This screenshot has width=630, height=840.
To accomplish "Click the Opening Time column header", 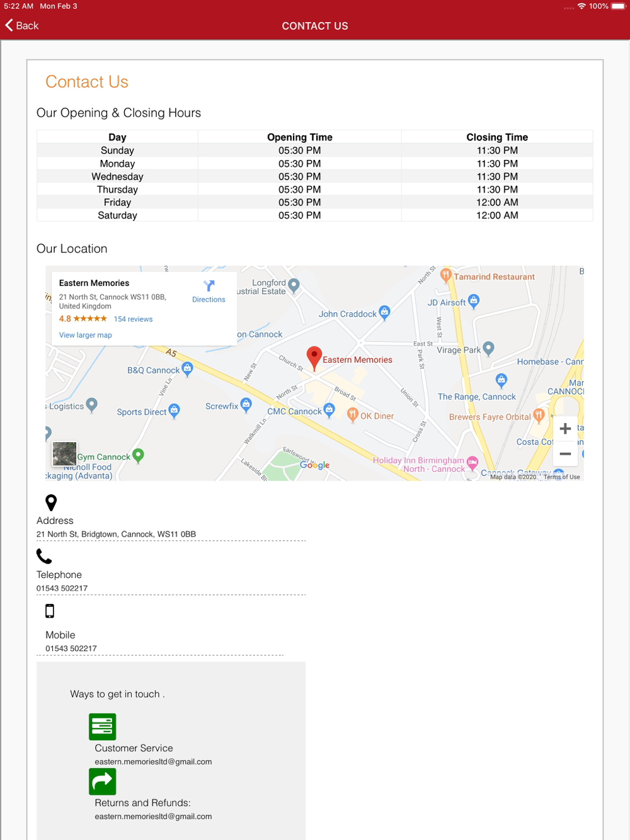I will click(x=300, y=137).
